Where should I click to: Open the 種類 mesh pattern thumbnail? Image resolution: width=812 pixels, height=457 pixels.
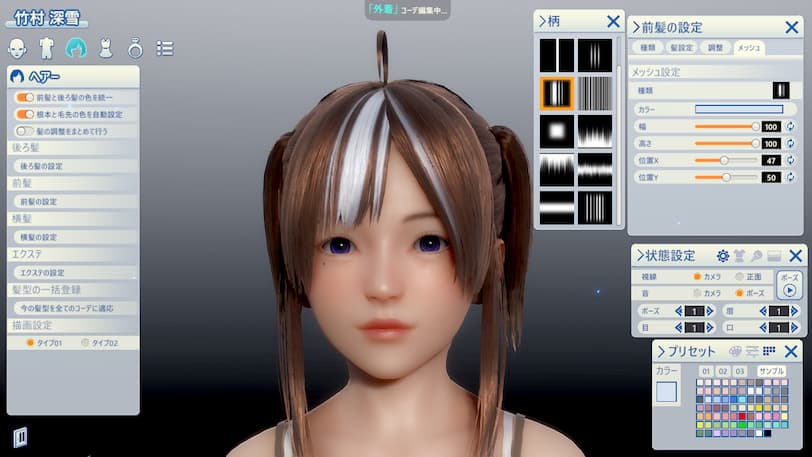tap(781, 90)
